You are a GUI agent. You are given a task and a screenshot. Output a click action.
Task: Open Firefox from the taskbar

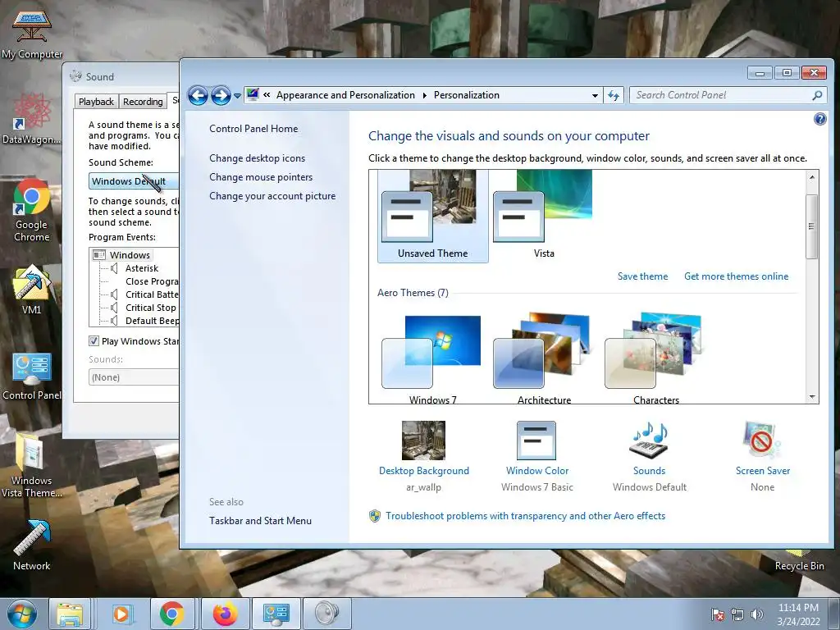225,614
